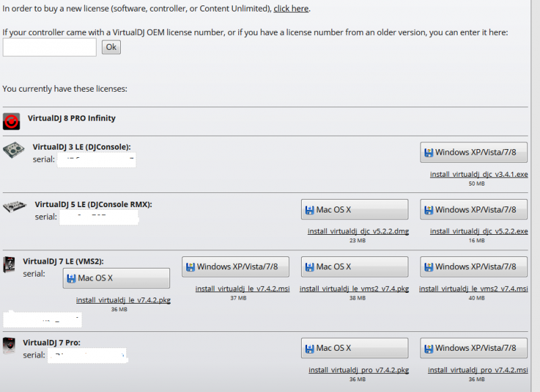This screenshot has width=540, height=392.
Task: Click floppy disk icon on VirtualDJ 5 LE Mac button
Action: pyautogui.click(x=310, y=210)
